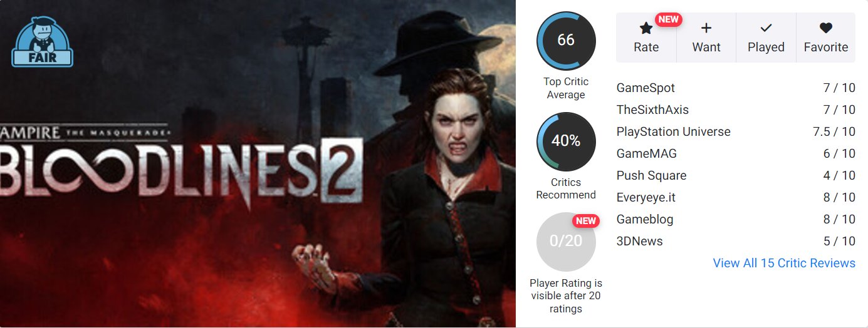868x328 pixels.
Task: Open the Push Square review
Action: click(x=736, y=176)
